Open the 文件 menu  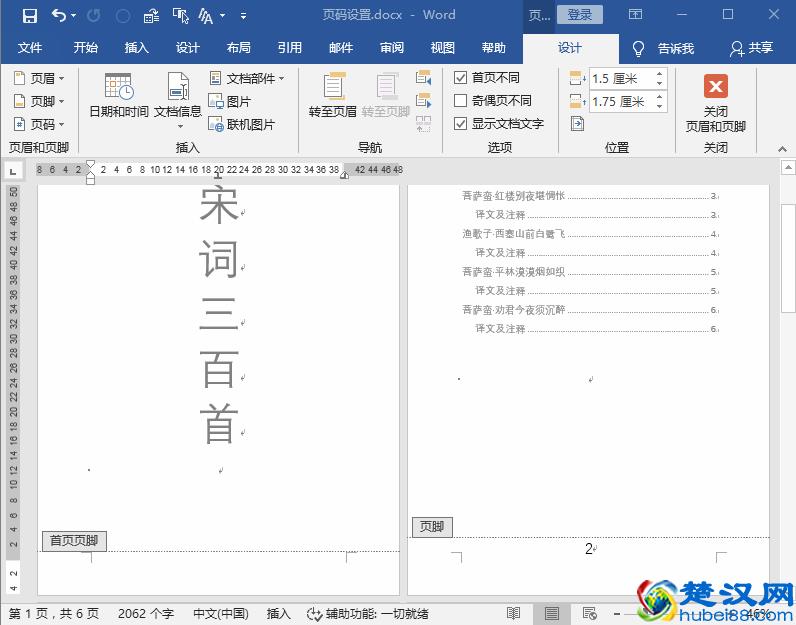pyautogui.click(x=29, y=48)
